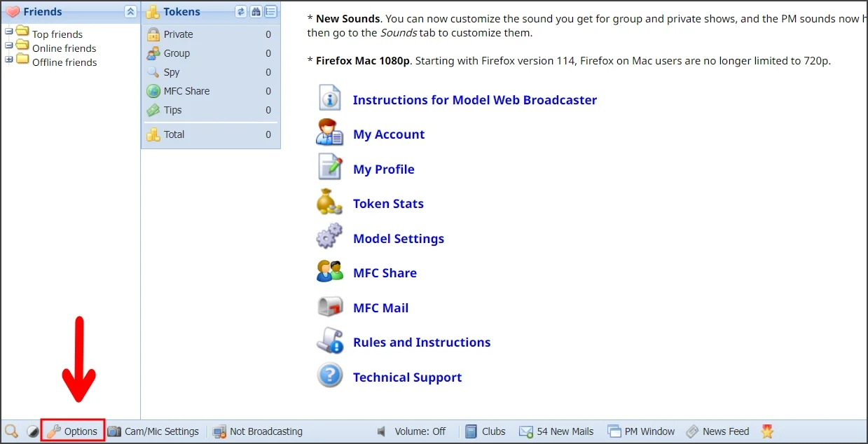Screen dimensions: 868x444
Task: Collapse the Online friends tree node
Action: click(x=8, y=46)
